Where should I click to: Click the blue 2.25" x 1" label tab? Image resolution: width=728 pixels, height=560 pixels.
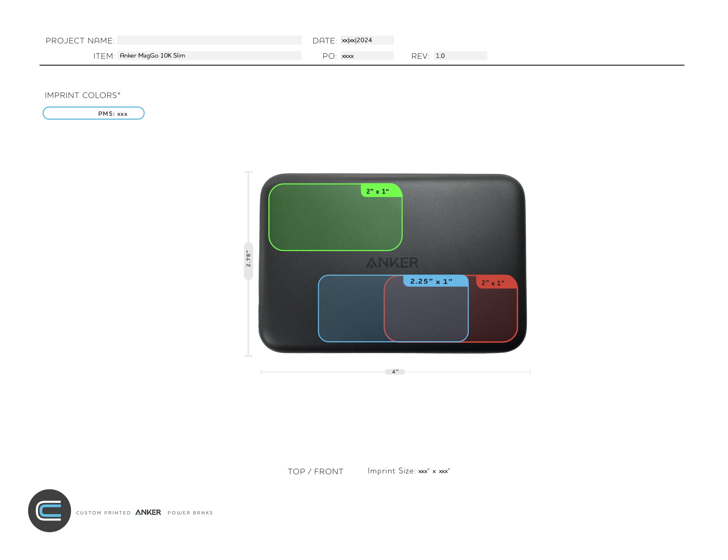[x=432, y=281]
